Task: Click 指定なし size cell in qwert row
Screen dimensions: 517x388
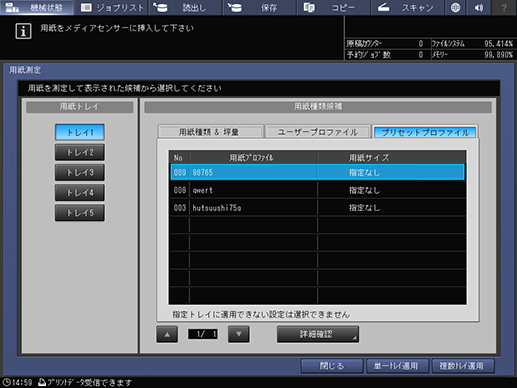Action: (391, 190)
